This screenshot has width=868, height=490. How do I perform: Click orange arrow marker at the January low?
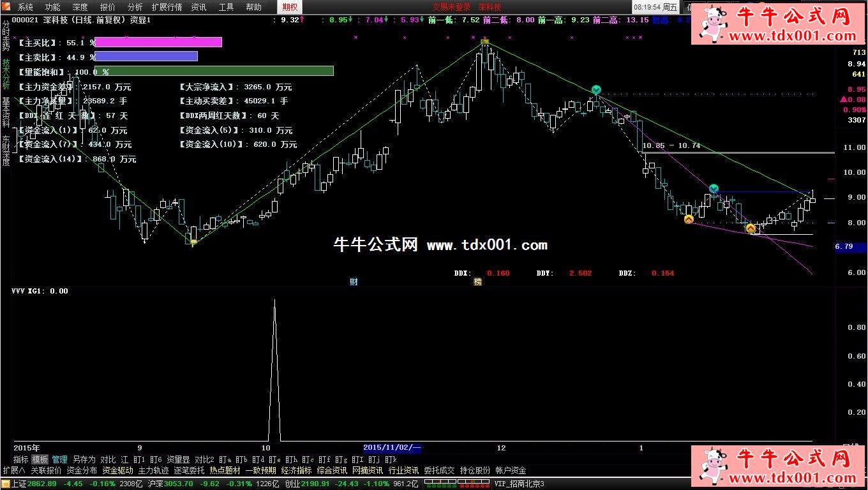751,228
